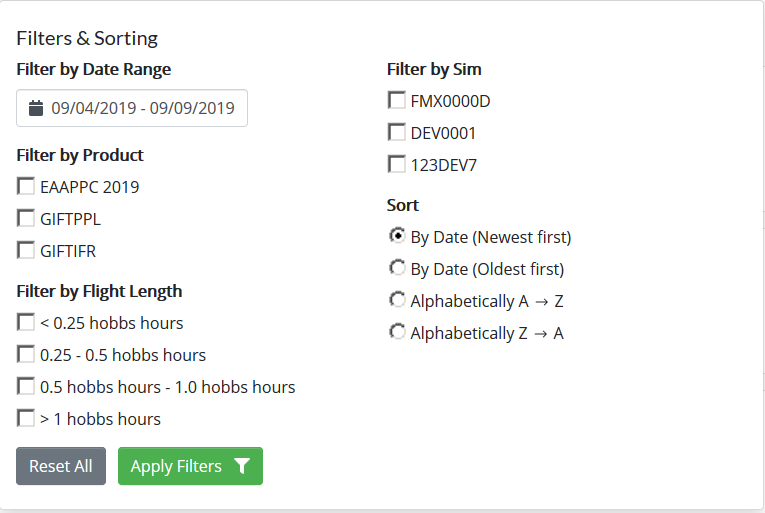This screenshot has height=513, width=765.
Task: Check the EAAPPC 2019 product filter
Action: pyautogui.click(x=26, y=186)
